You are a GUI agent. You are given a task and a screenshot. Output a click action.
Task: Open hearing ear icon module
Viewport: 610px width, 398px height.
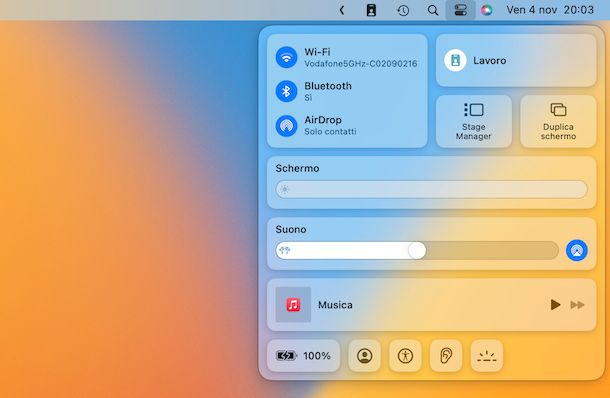coord(446,356)
